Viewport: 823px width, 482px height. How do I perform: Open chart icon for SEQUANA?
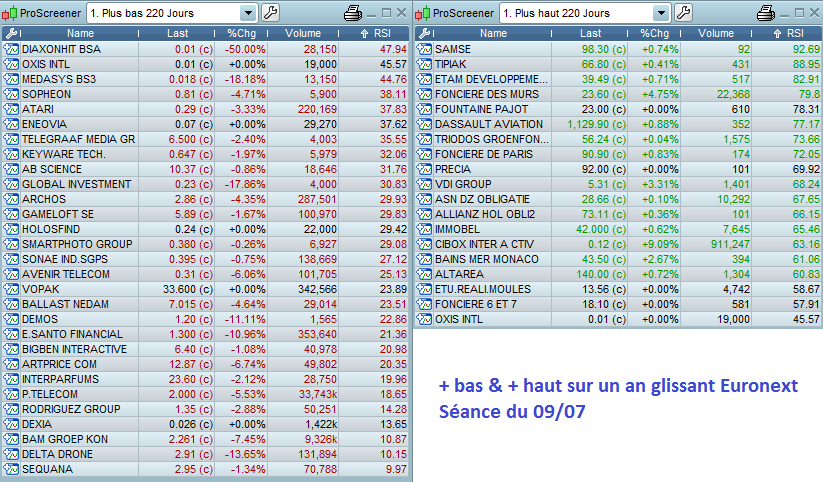tap(11, 469)
